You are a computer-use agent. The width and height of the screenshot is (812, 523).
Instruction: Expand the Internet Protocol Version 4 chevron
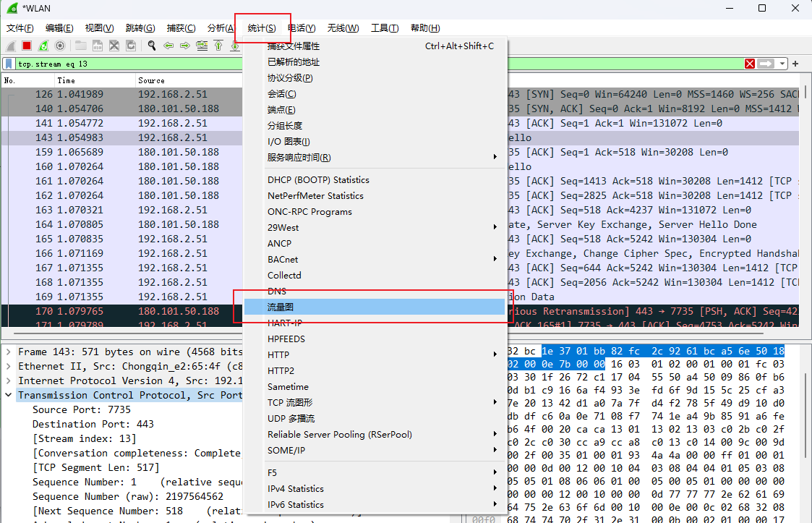click(x=8, y=381)
